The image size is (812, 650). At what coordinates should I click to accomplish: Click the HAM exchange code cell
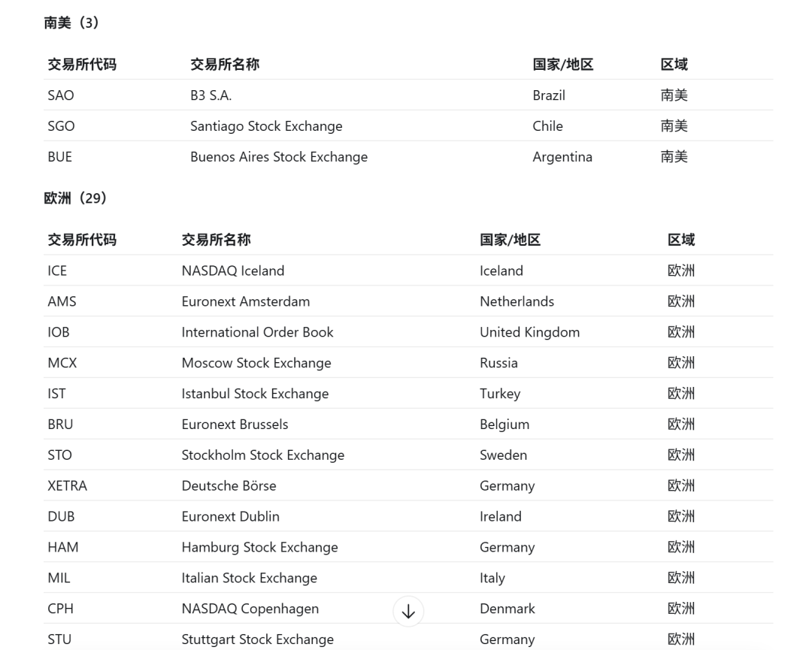63,548
